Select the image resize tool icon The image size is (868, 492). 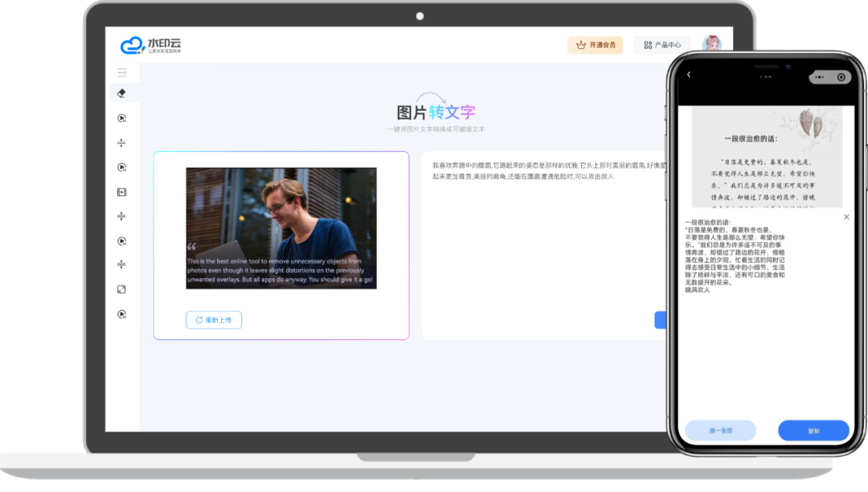pos(121,289)
